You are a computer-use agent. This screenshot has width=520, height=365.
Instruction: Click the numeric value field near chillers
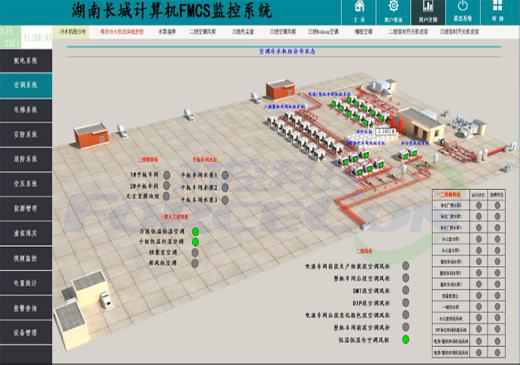point(385,132)
